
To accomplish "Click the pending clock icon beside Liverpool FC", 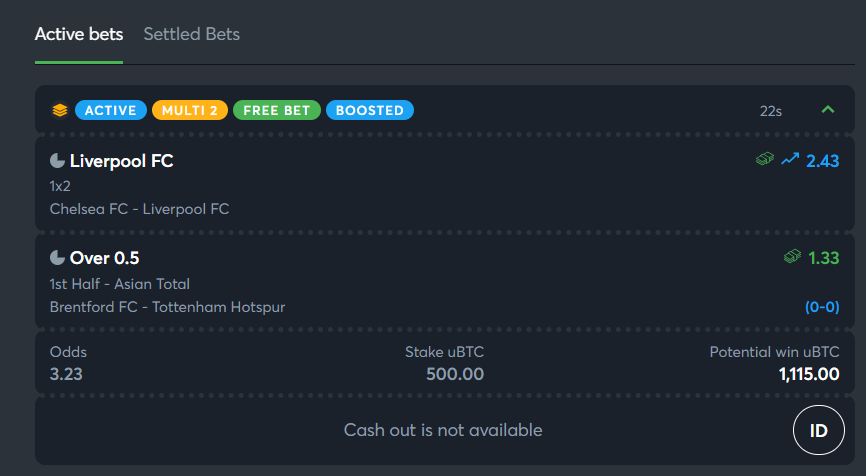I will [x=57, y=161].
